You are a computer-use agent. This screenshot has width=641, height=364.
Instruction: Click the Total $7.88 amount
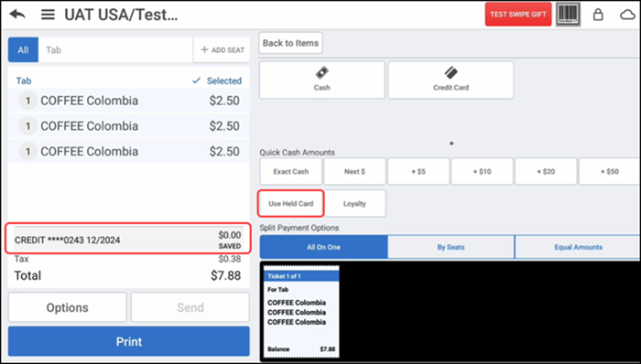point(225,276)
